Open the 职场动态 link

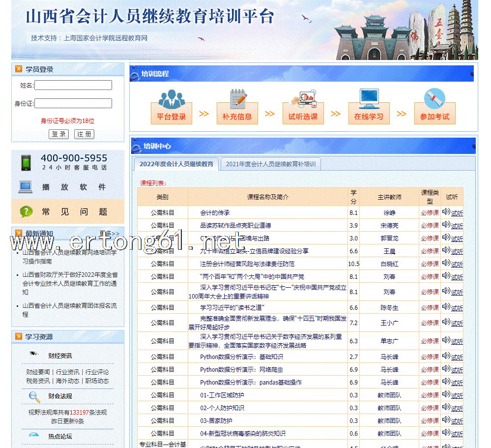97,381
